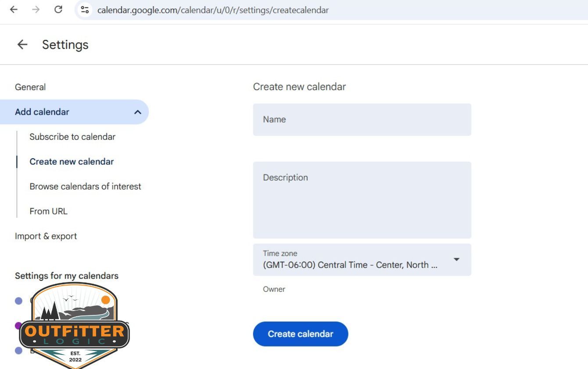Go to Import & export settings
Screen dimensions: 588x369
46,236
